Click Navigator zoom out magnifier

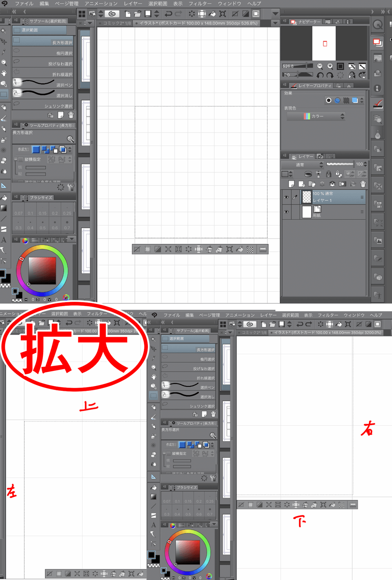[x=320, y=66]
